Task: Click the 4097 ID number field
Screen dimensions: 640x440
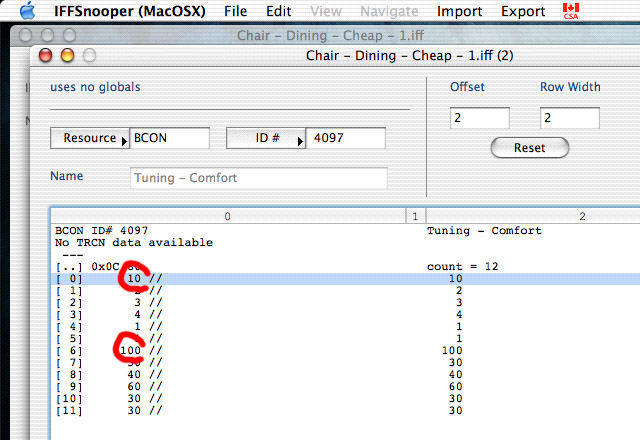Action: pos(345,139)
